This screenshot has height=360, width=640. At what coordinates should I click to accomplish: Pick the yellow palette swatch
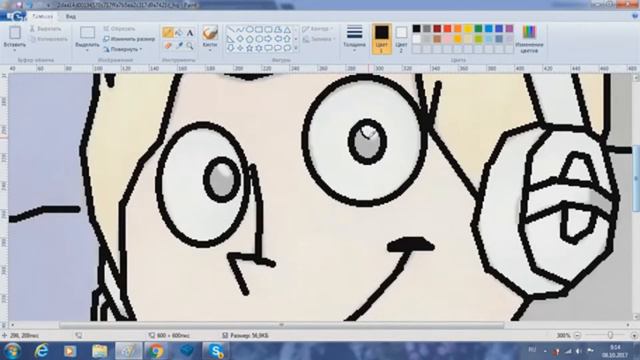click(x=468, y=29)
